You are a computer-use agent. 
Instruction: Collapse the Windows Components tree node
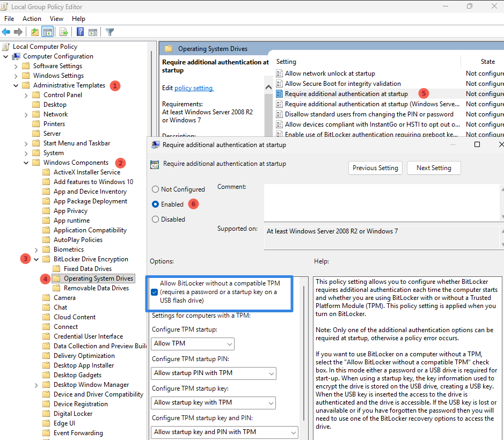point(25,162)
